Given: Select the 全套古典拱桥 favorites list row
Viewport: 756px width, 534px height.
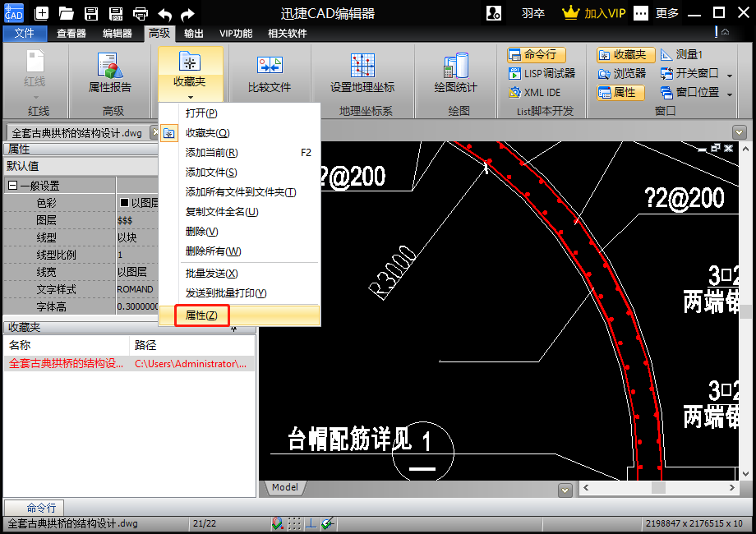Looking at the screenshot, I should click(x=129, y=363).
